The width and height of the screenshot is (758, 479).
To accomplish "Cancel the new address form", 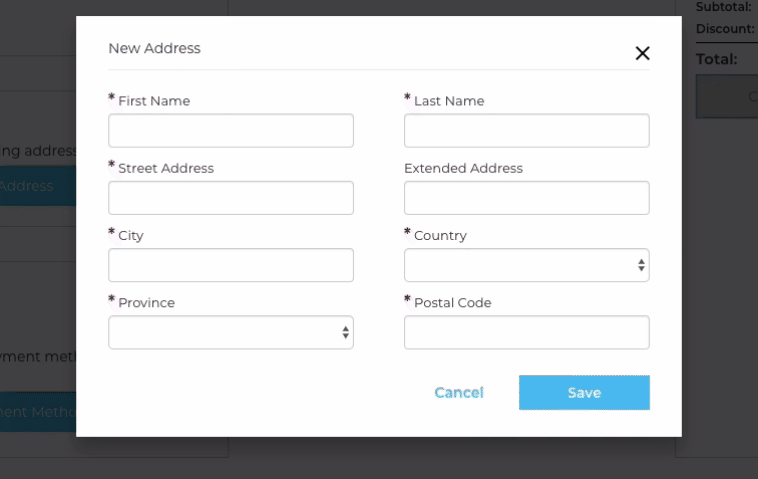I will pos(459,392).
